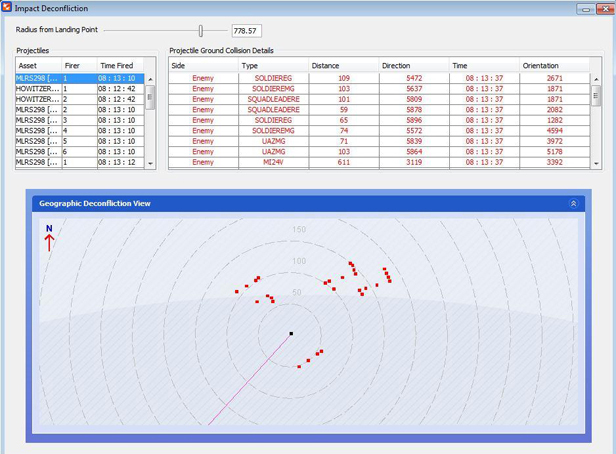Screen dimensions: 616x454
Task: Close the Impact Deconfliction window
Action: 605,9
